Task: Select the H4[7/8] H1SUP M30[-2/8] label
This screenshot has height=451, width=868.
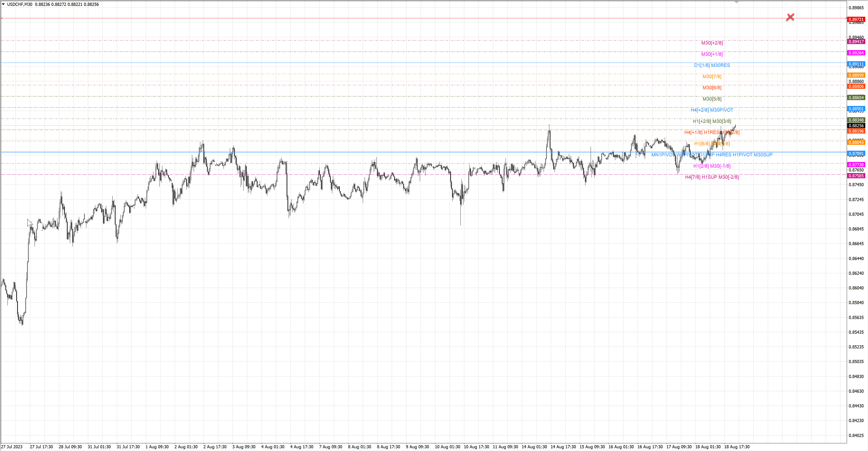Action: [712, 177]
